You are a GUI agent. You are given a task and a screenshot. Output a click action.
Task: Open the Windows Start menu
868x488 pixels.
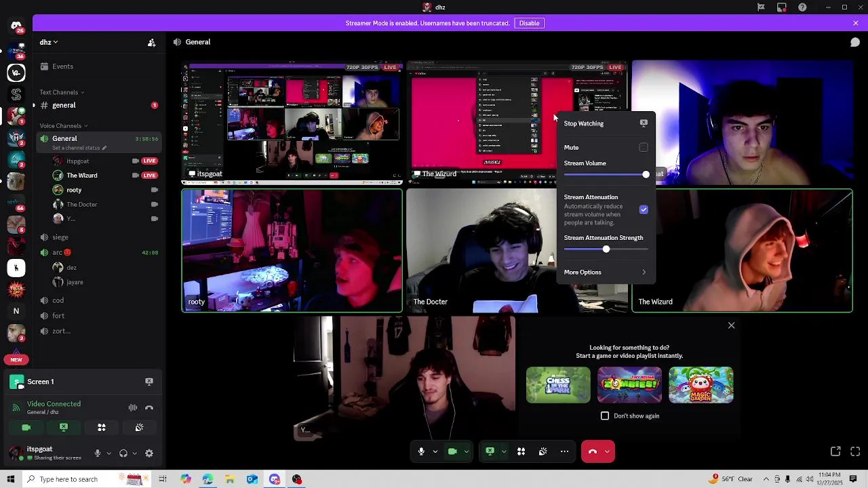[x=10, y=479]
